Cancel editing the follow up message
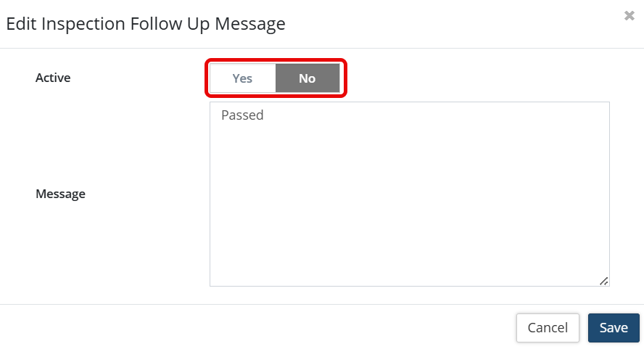The image size is (644, 349). (548, 328)
